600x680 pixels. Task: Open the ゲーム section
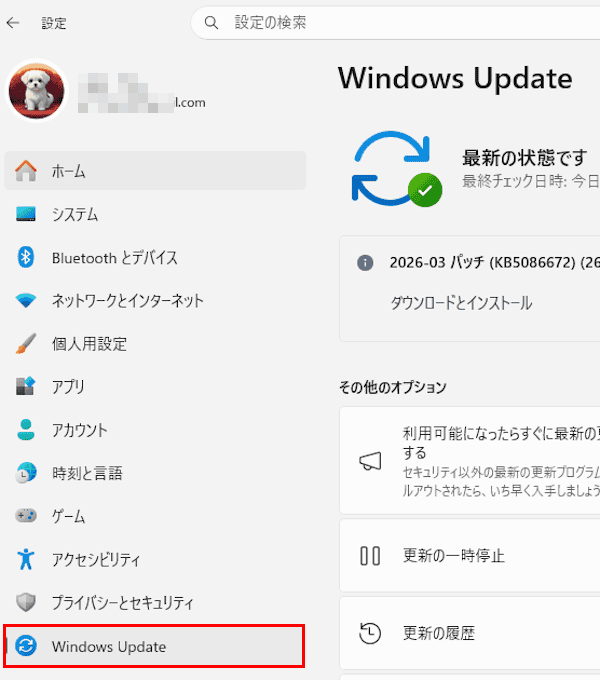coord(155,516)
